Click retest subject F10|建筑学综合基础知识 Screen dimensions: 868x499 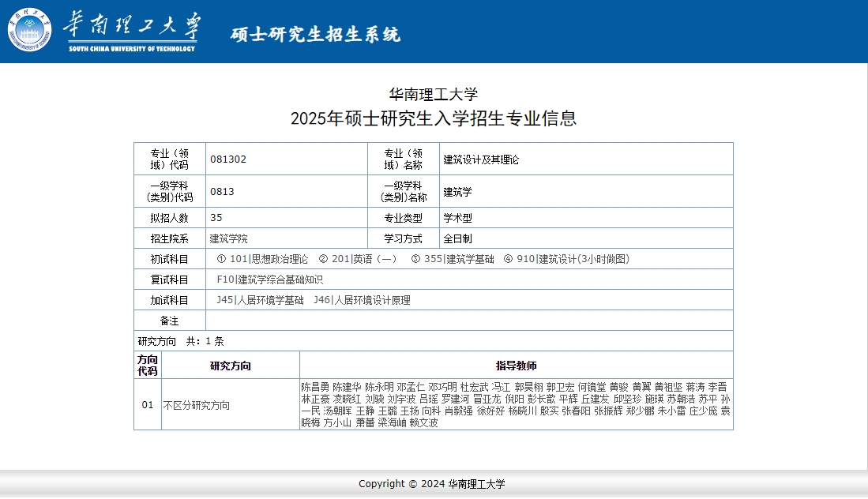tap(269, 280)
